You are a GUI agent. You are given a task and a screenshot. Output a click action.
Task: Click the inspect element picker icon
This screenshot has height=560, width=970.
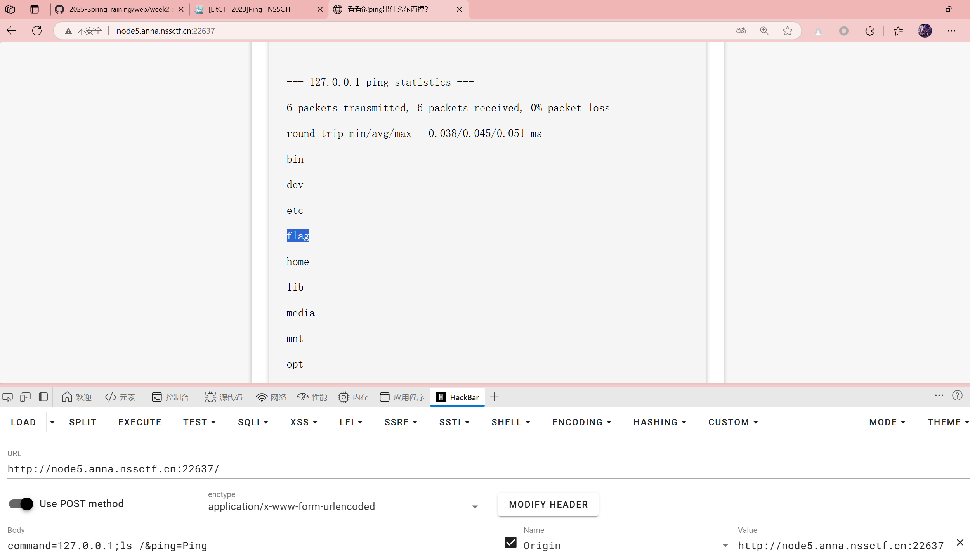point(8,397)
